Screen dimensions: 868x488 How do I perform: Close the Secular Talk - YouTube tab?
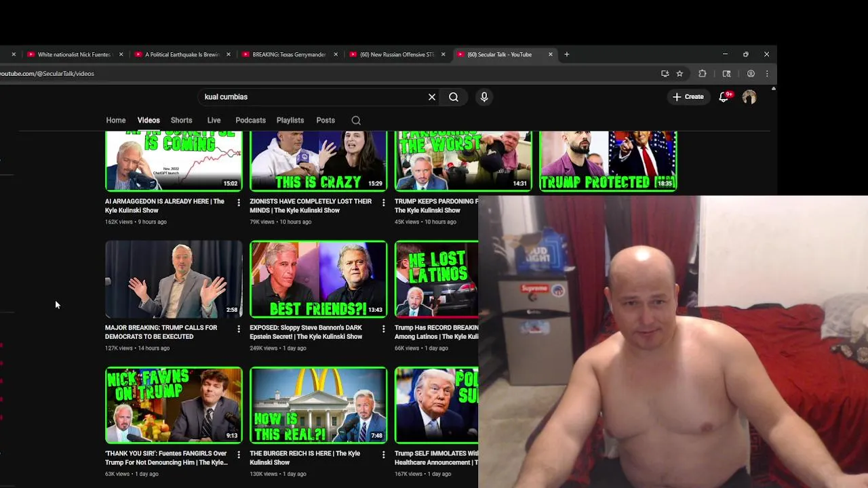click(551, 54)
